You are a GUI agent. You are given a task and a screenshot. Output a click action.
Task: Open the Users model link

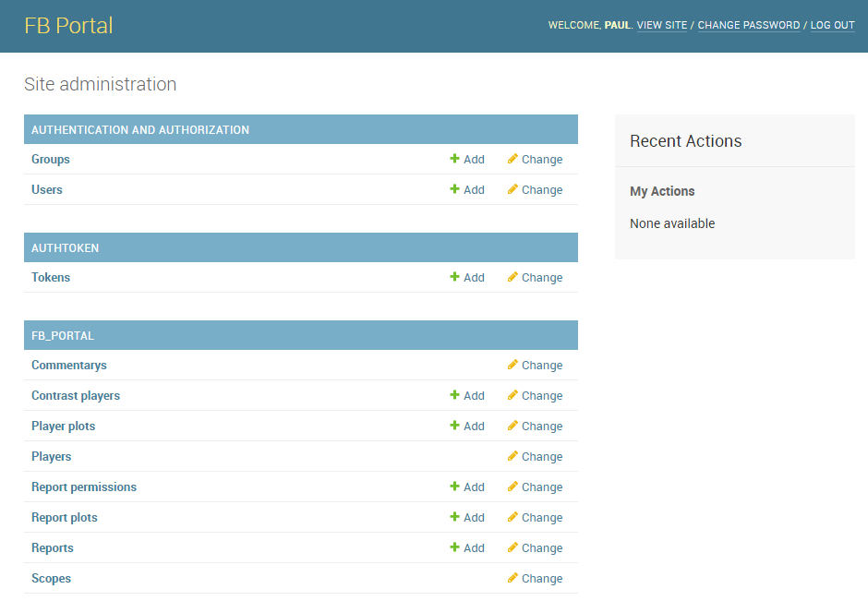coord(46,190)
